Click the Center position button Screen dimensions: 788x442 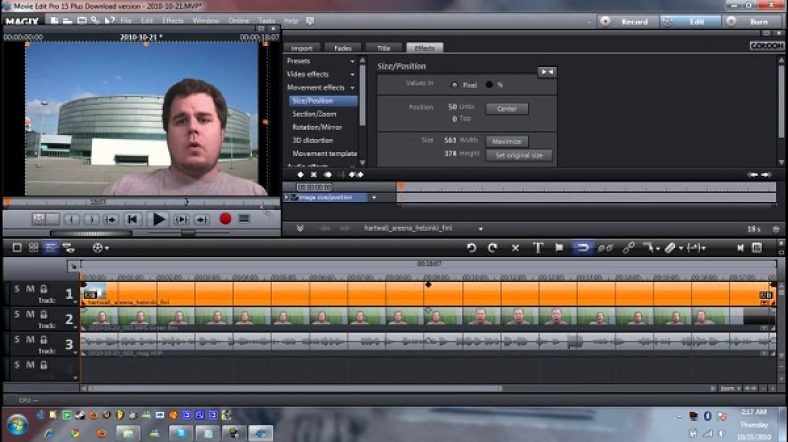506,108
